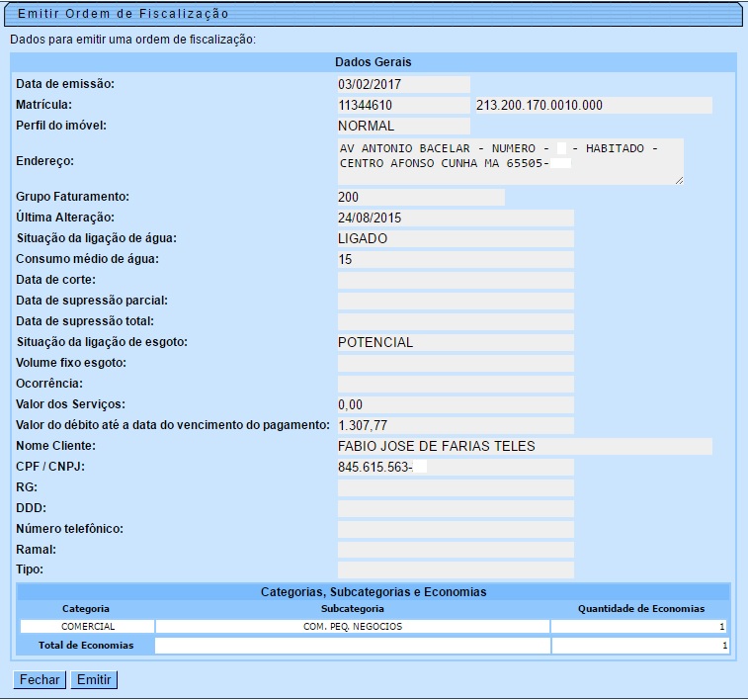748x700 pixels.
Task: Click the Nome Cliente field
Action: coord(524,446)
